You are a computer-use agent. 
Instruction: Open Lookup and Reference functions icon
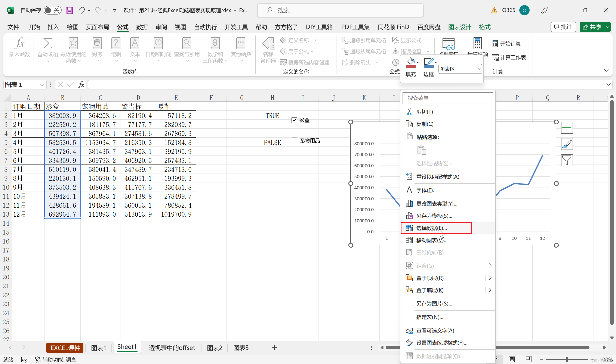point(187,43)
